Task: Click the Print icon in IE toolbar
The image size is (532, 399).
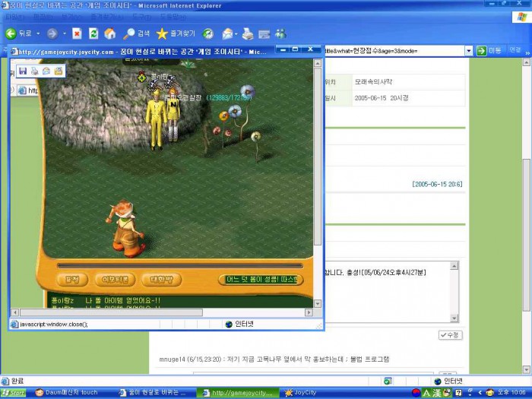Action: [248, 33]
